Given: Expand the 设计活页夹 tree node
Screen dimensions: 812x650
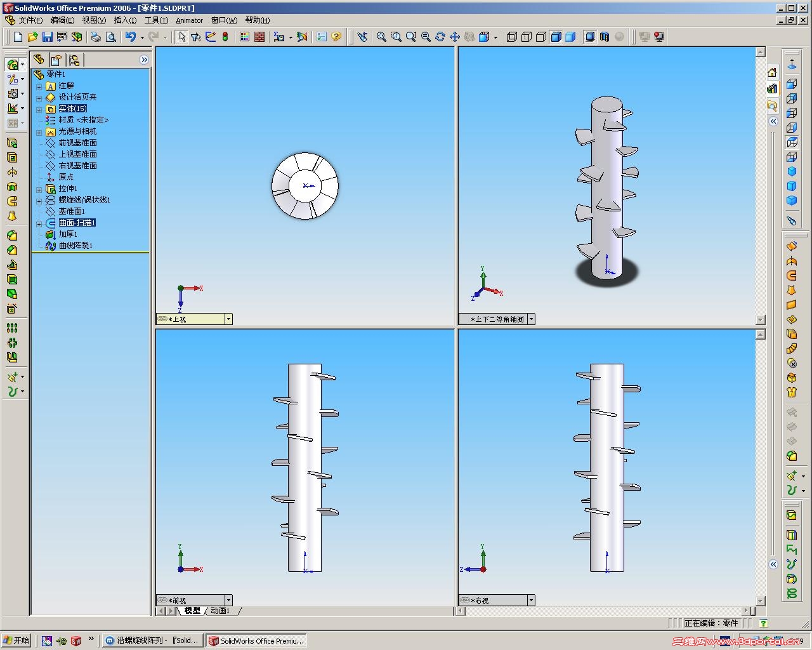Looking at the screenshot, I should (x=39, y=98).
